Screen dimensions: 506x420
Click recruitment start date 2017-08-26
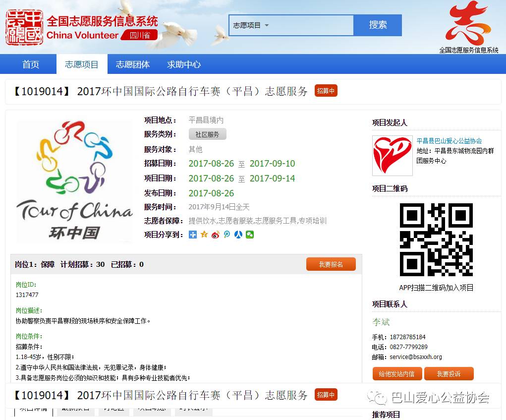pyautogui.click(x=211, y=164)
